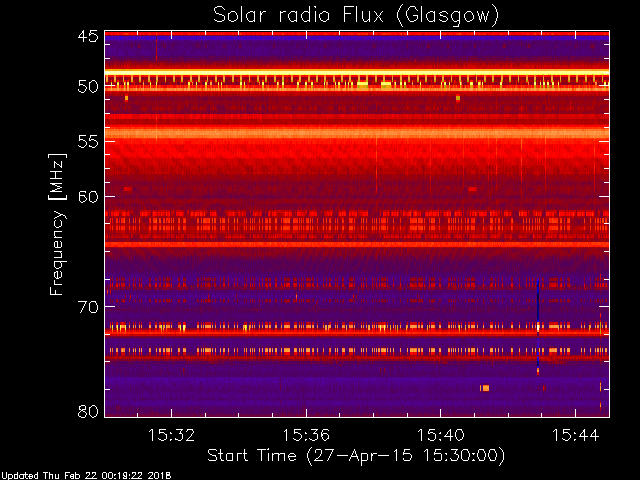The image size is (640, 480).
Task: Click the '15:40' time tick label
Action: pos(440,435)
